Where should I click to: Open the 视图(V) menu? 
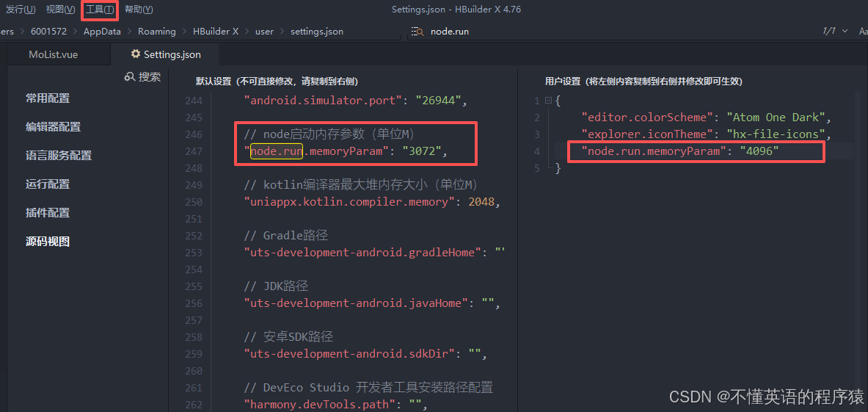pos(61,10)
